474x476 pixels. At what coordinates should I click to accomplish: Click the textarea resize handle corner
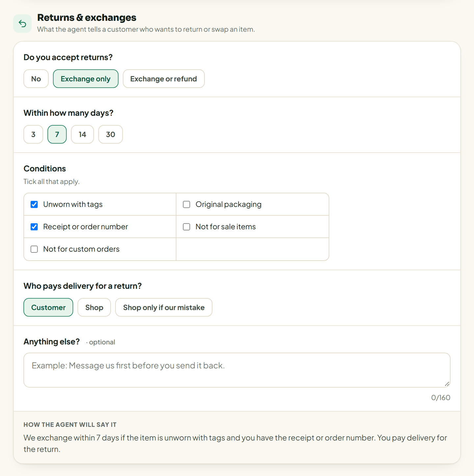click(447, 384)
